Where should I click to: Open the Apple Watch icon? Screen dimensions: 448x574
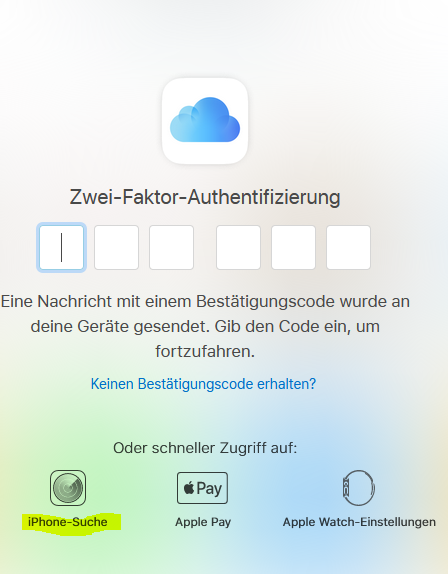[x=359, y=488]
